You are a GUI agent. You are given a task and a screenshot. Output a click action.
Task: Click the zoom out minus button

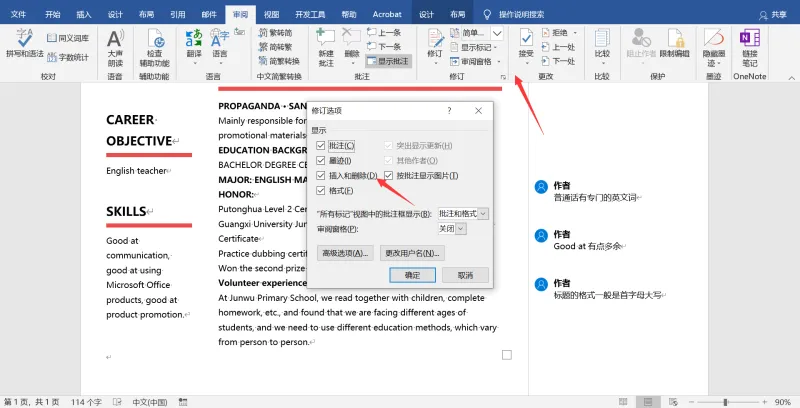click(x=691, y=402)
